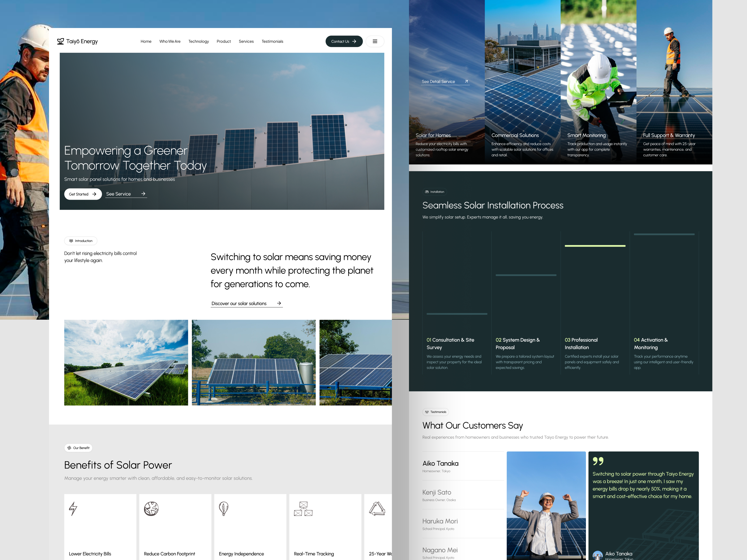Open the grassy field solar panel thumbnail
The height and width of the screenshot is (560, 747).
click(126, 363)
